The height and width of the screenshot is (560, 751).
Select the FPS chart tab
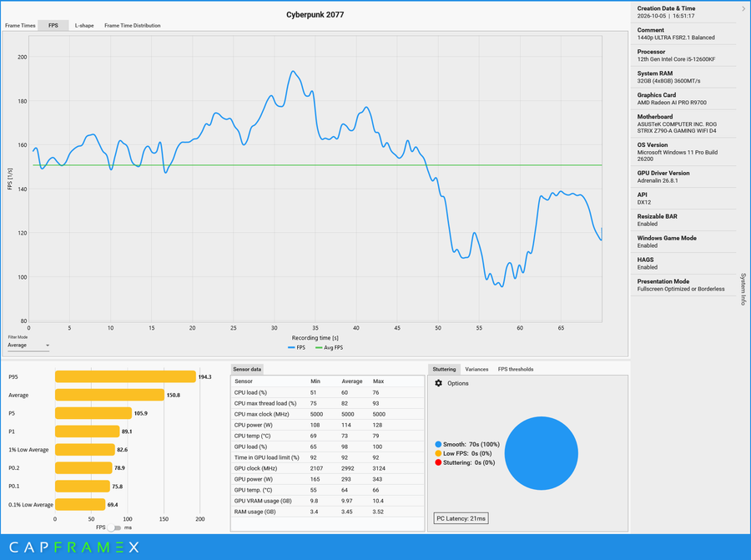(53, 25)
